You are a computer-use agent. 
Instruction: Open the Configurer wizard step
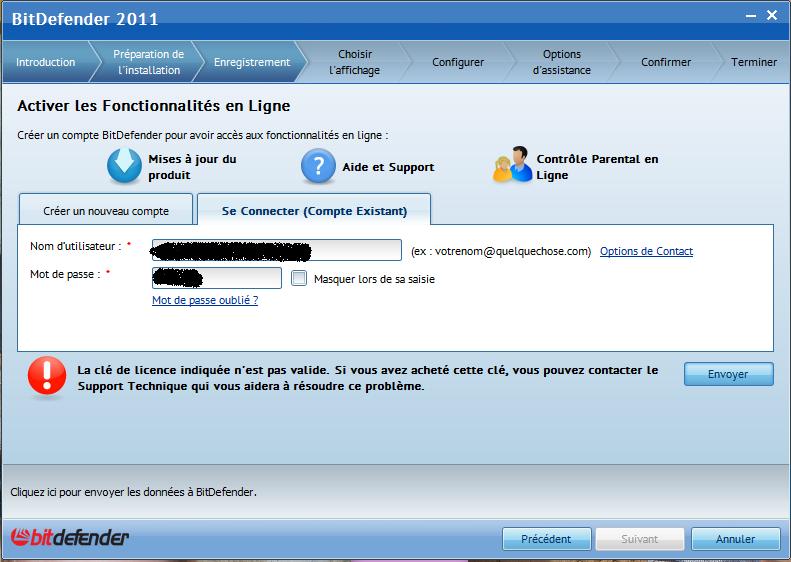(458, 62)
